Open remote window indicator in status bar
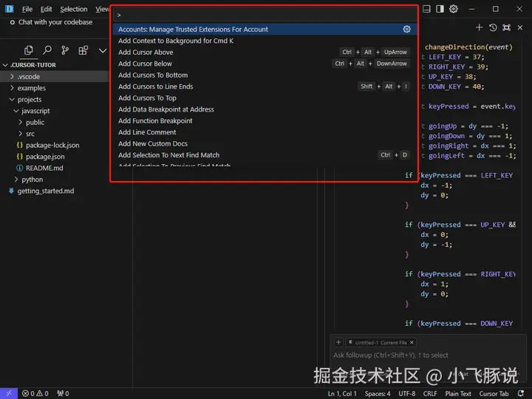 click(x=8, y=394)
